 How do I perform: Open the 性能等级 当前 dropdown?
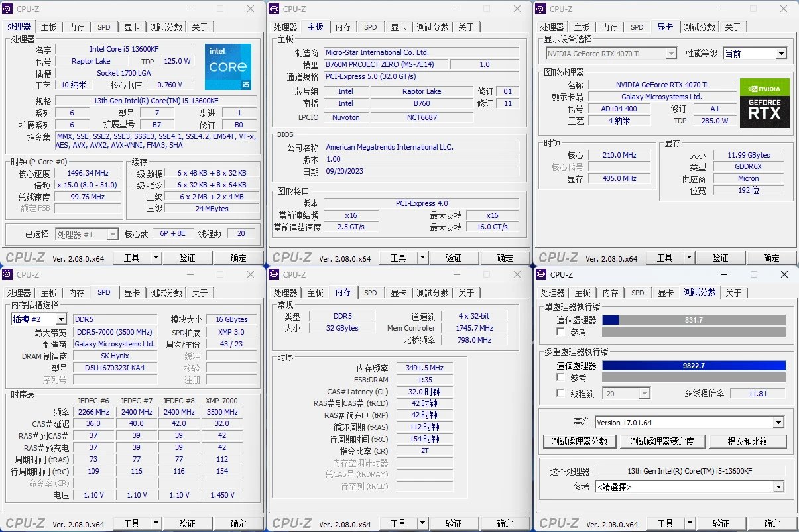tap(781, 54)
